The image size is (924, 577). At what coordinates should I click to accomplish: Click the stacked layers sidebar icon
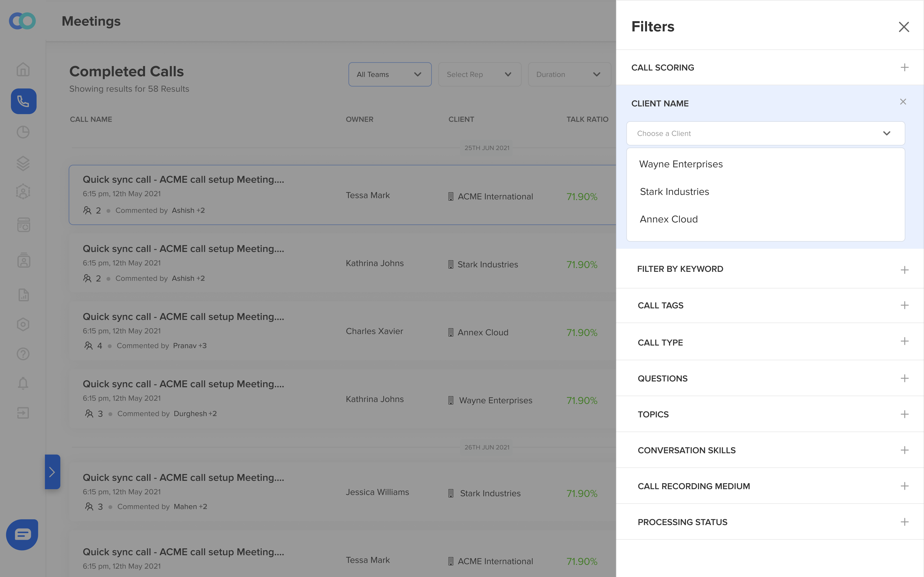tap(23, 163)
